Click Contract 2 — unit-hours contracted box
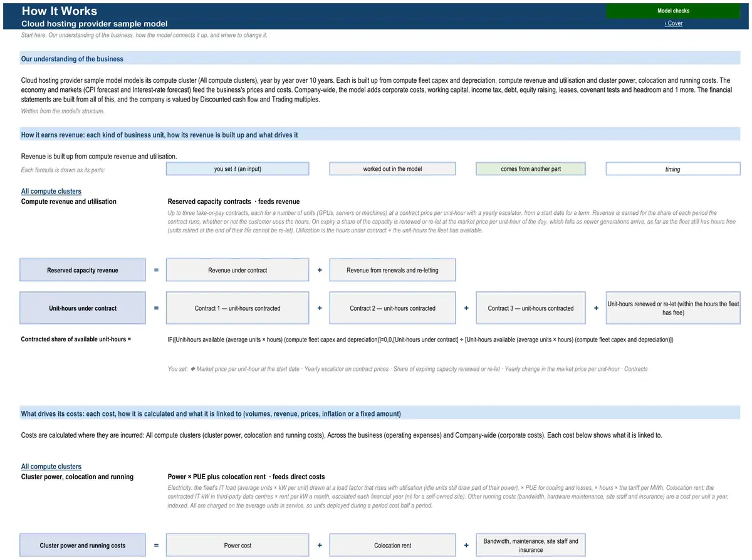752x560 pixels. [x=392, y=308]
